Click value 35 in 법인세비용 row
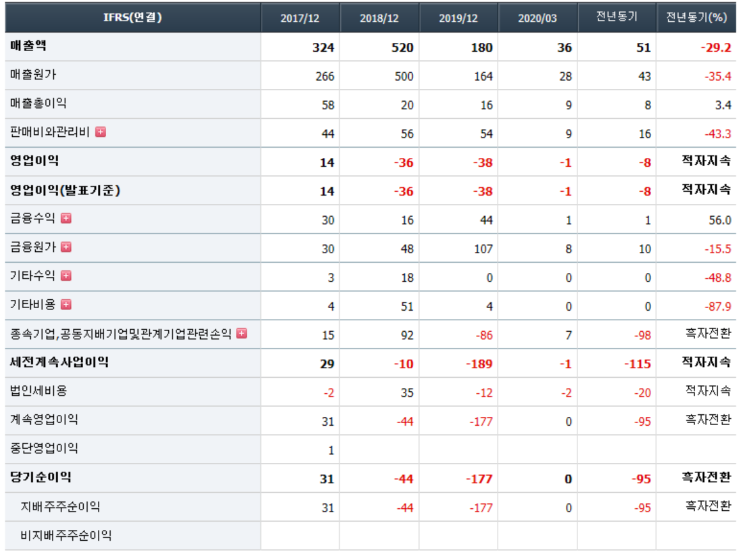Screen dimensions: 747x560 (407, 393)
